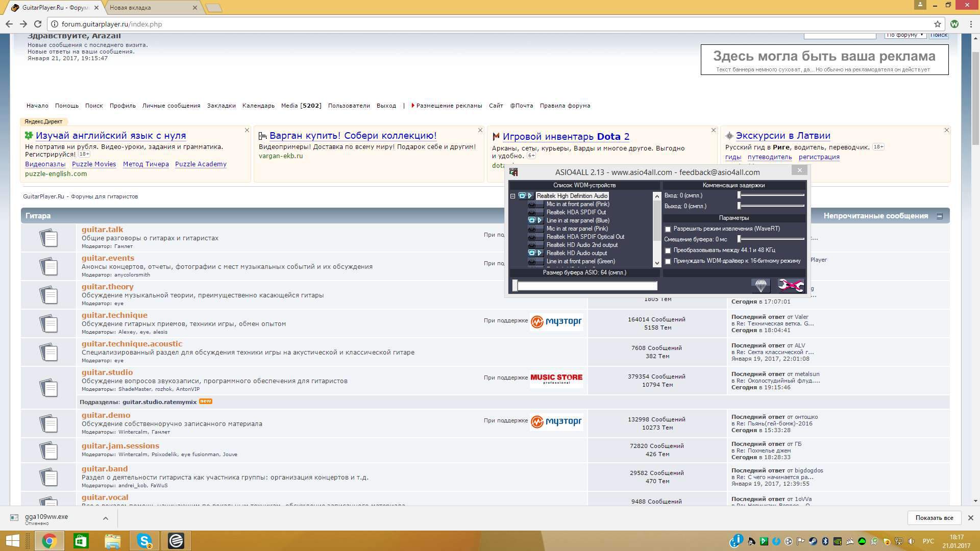
Task: Click the crossed wrench advanced options icon
Action: 790,286
